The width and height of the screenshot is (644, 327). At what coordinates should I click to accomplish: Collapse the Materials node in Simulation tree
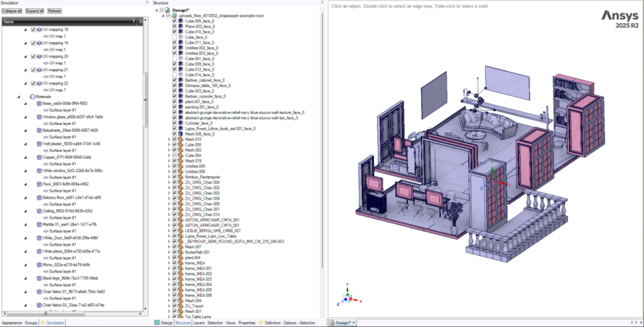tap(18, 97)
